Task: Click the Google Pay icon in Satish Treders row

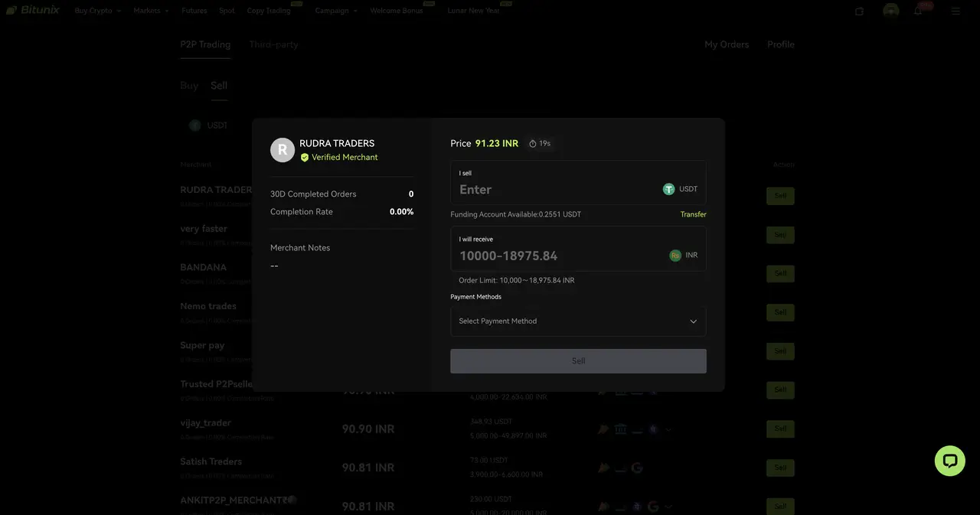Action: (x=637, y=467)
